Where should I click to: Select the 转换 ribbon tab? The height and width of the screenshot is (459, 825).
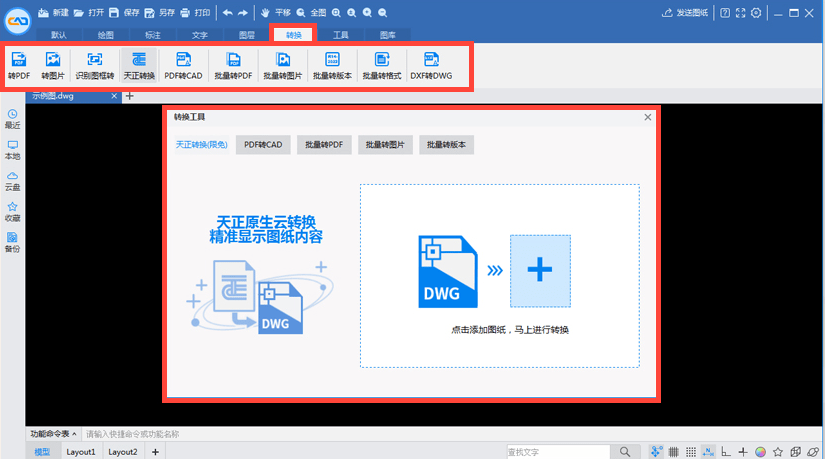coord(294,35)
